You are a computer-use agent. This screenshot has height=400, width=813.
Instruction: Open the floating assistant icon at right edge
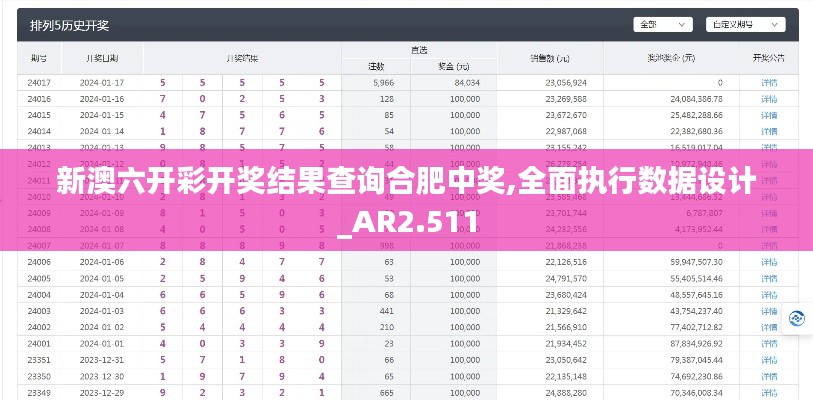[x=796, y=318]
